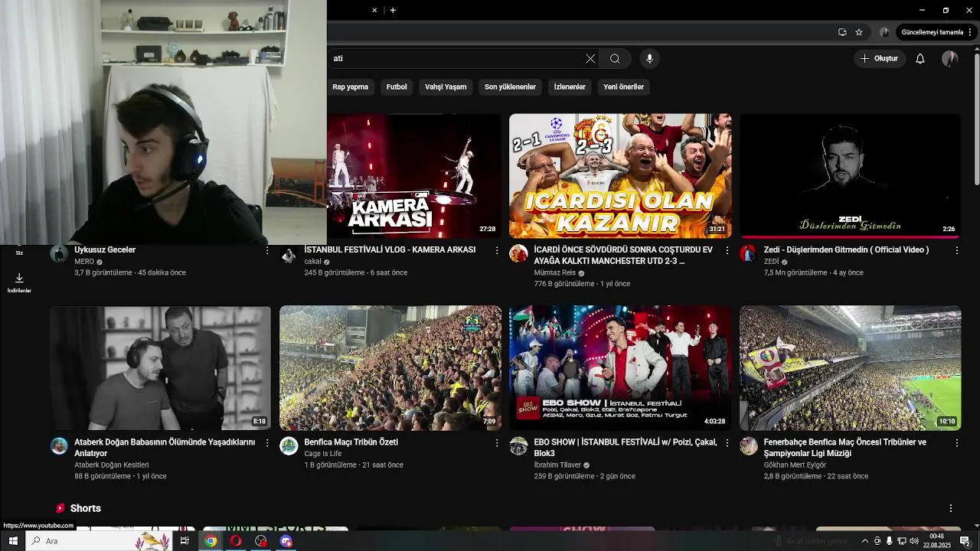This screenshot has width=980, height=551.
Task: Play the Ataberk Doğan black-and-white thumbnail
Action: click(x=161, y=368)
